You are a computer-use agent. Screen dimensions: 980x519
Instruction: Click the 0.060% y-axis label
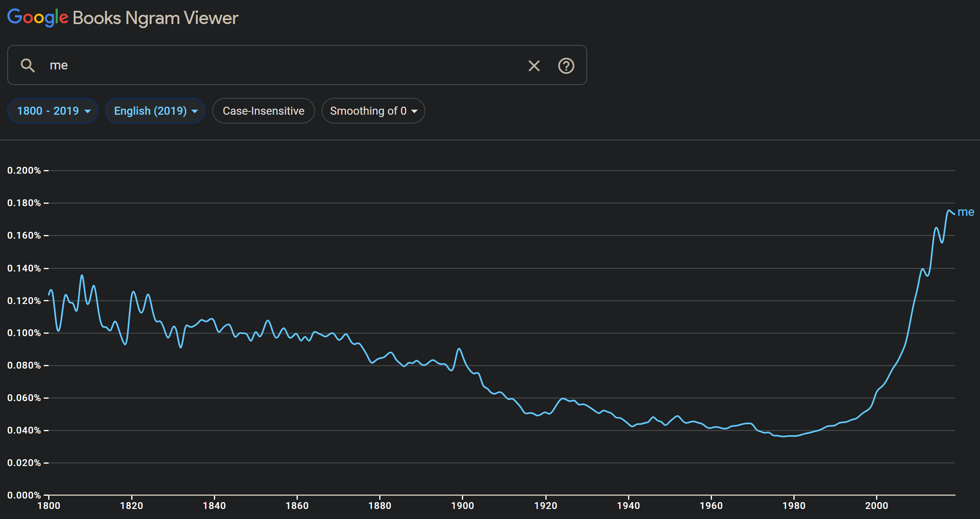24,398
